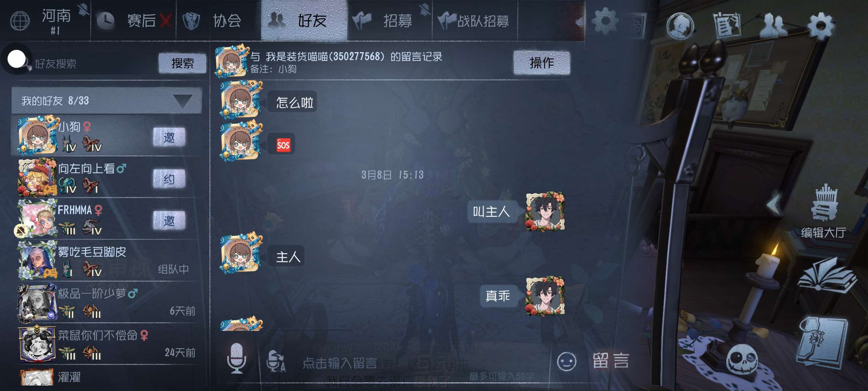
Task: Open the skull icon near the candle
Action: [742, 359]
